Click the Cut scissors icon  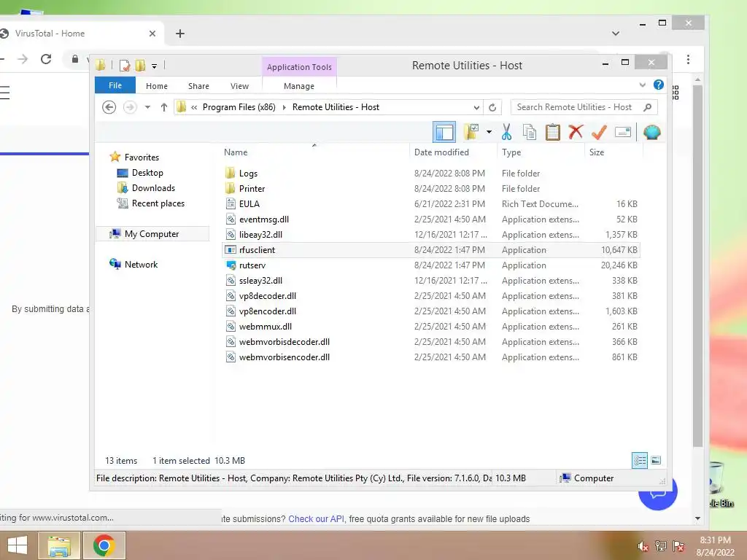pyautogui.click(x=506, y=132)
